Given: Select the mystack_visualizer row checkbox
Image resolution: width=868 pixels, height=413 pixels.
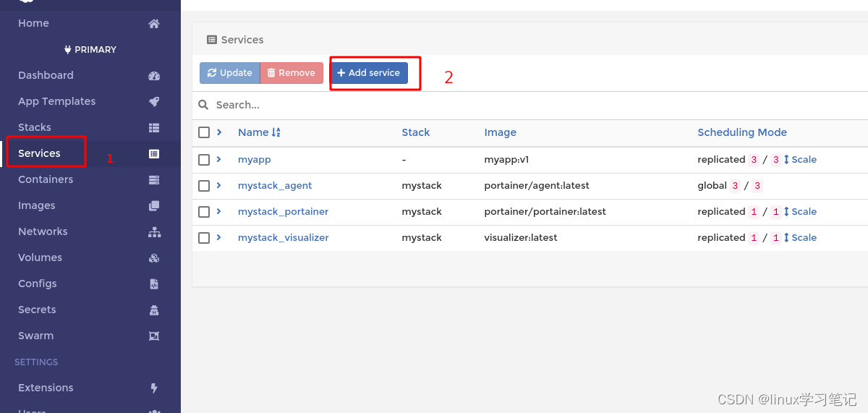Looking at the screenshot, I should coord(204,237).
